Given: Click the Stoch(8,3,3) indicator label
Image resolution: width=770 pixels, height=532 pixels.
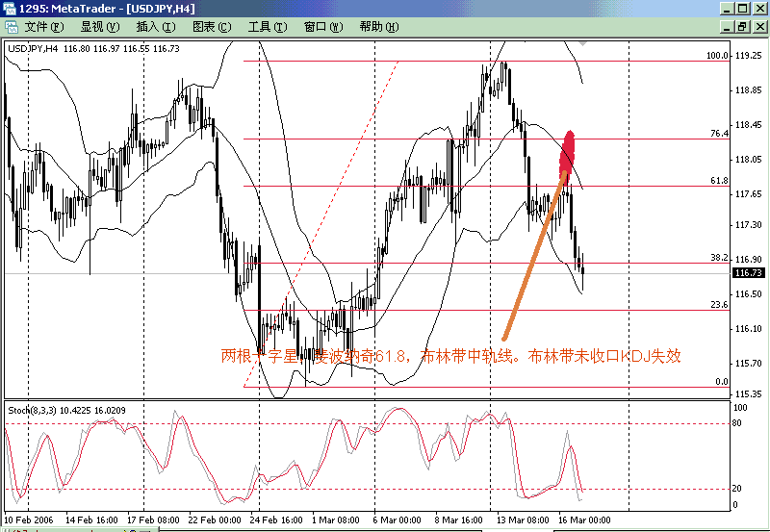Looking at the screenshot, I should pyautogui.click(x=33, y=410).
